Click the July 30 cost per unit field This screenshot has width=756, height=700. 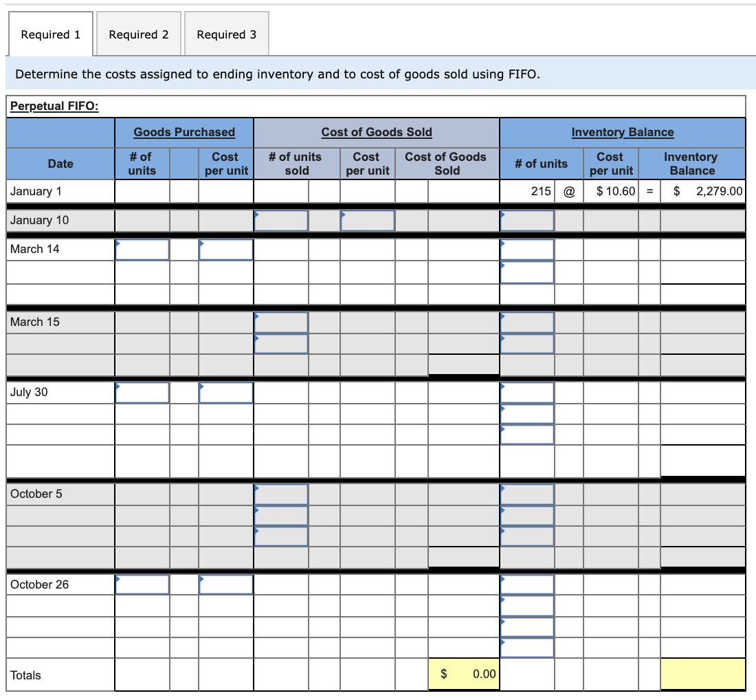click(225, 392)
